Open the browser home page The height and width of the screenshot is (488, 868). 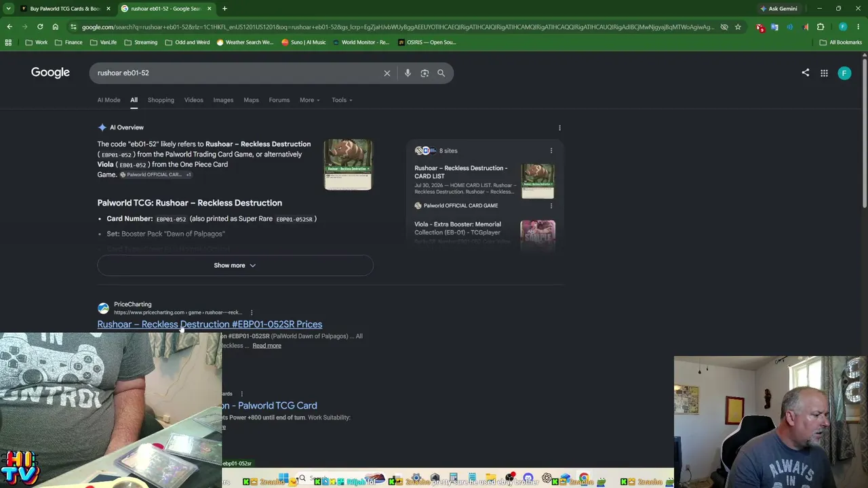[56, 27]
